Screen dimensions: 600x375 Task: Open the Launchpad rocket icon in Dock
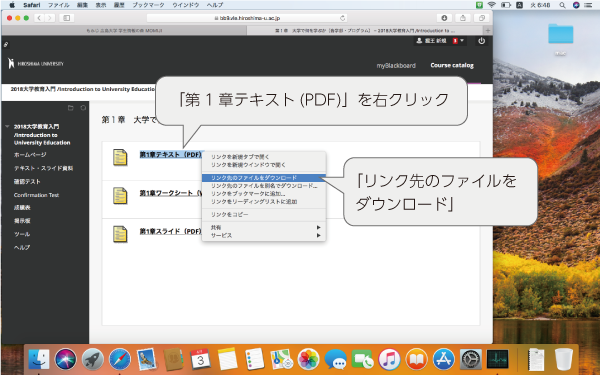93,359
